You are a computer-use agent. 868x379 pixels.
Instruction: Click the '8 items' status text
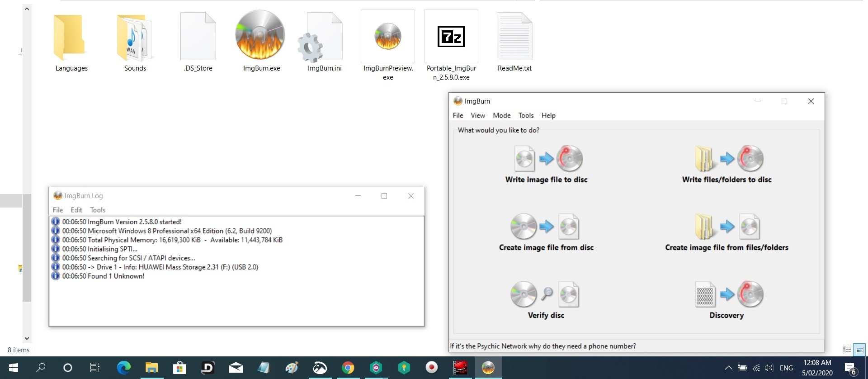[19, 350]
